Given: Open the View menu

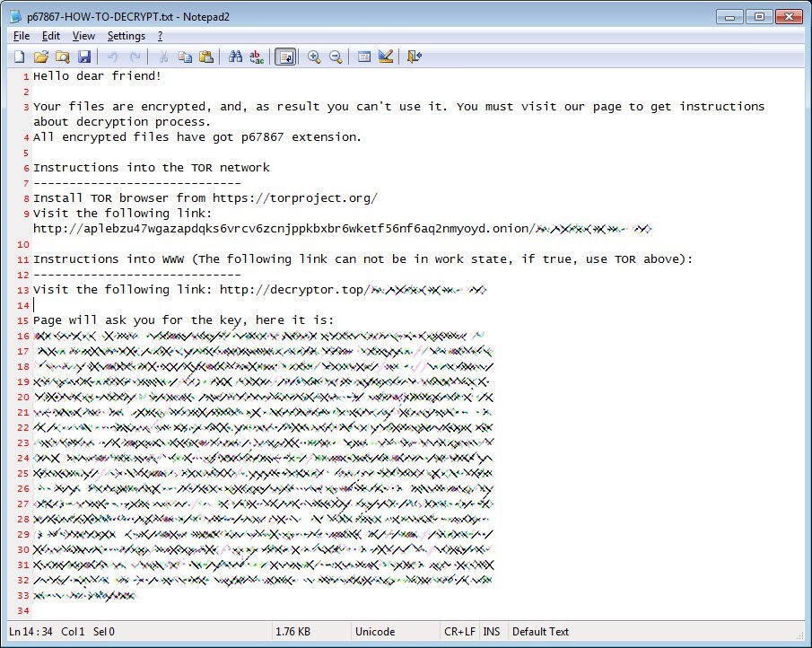Looking at the screenshot, I should (x=83, y=36).
